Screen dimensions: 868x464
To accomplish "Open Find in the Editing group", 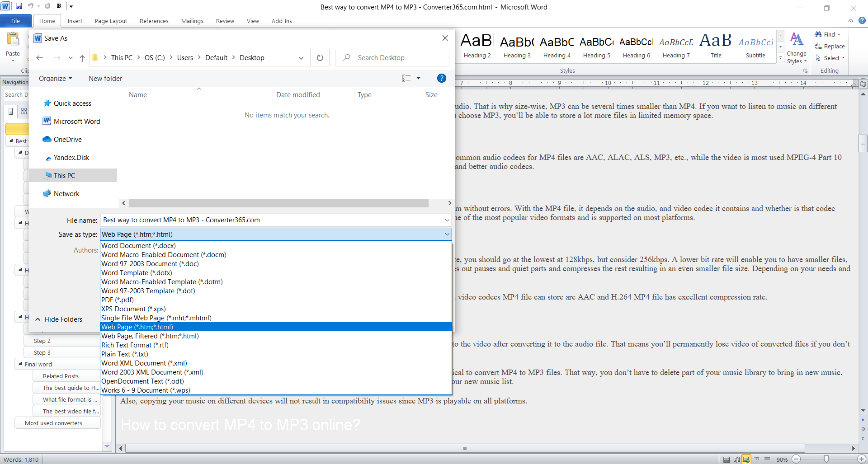I will [x=828, y=34].
